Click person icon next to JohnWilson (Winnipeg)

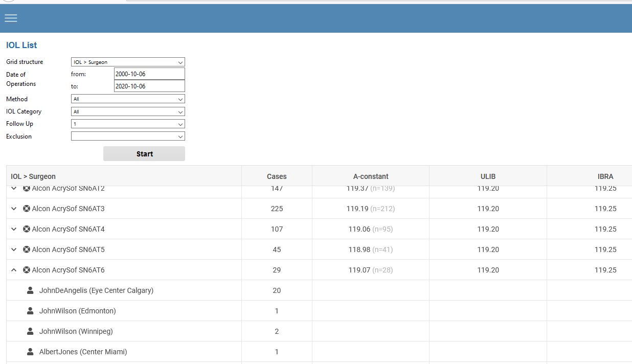tap(30, 331)
